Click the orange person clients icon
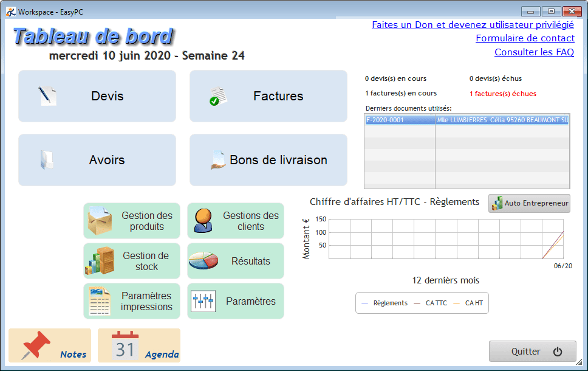Image resolution: width=588 pixels, height=371 pixels. pyautogui.click(x=203, y=221)
